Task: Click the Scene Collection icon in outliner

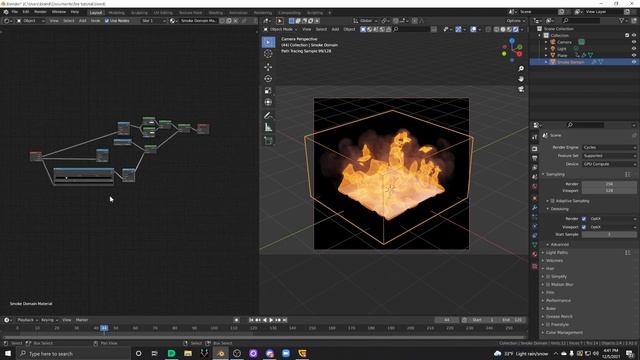Action: coord(540,29)
